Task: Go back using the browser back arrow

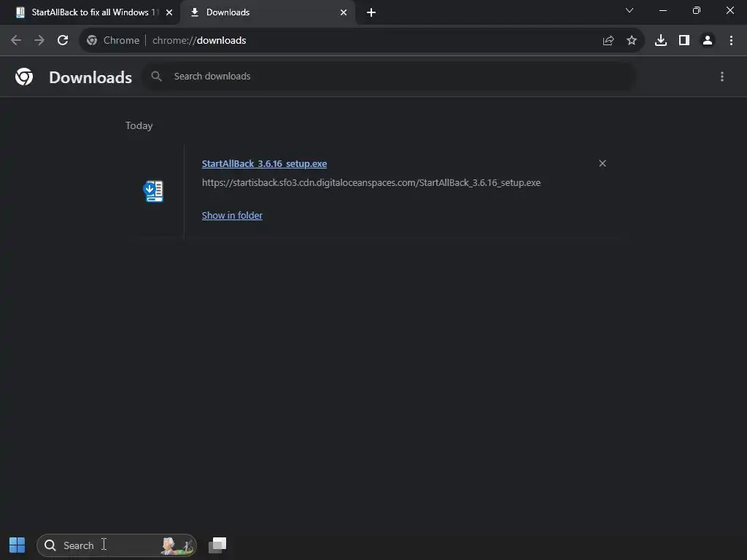Action: [16, 41]
